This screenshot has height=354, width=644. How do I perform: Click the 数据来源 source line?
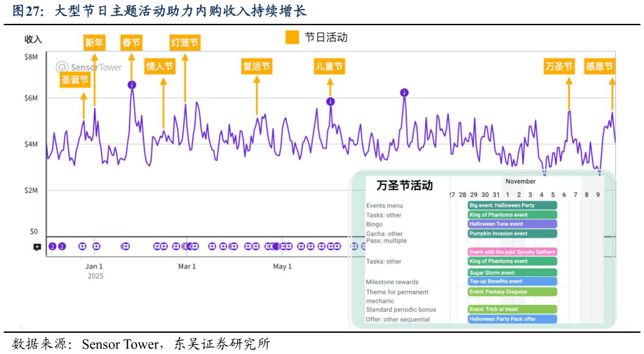click(141, 343)
